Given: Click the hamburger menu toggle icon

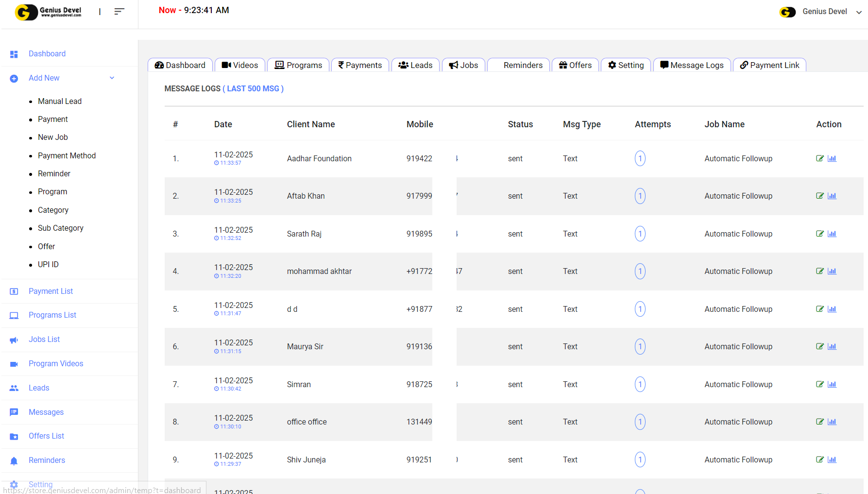Looking at the screenshot, I should point(119,12).
